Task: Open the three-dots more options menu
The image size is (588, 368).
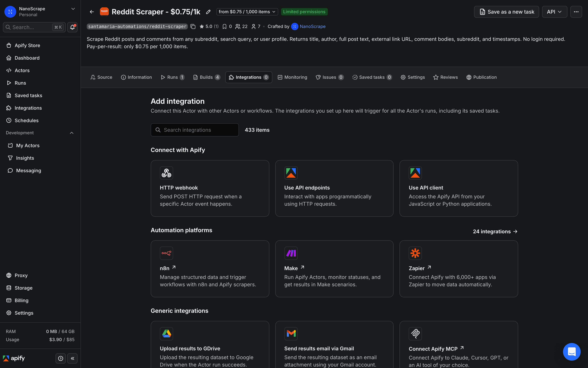Action: [x=576, y=12]
